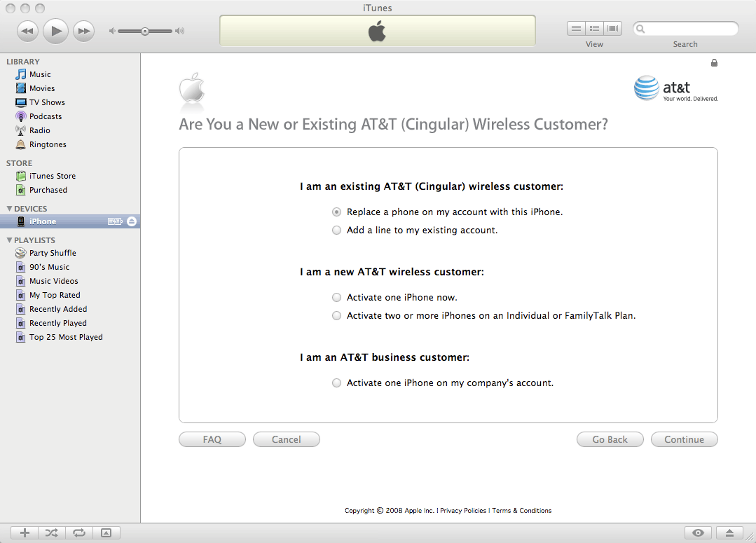The image size is (756, 543).
Task: Click the eye visualizer button
Action: pos(698,532)
